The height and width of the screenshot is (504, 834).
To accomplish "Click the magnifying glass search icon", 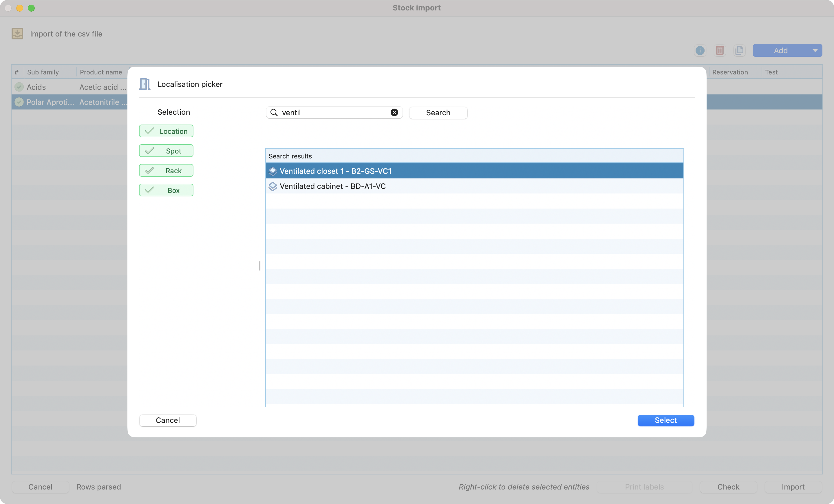I will tap(274, 112).
